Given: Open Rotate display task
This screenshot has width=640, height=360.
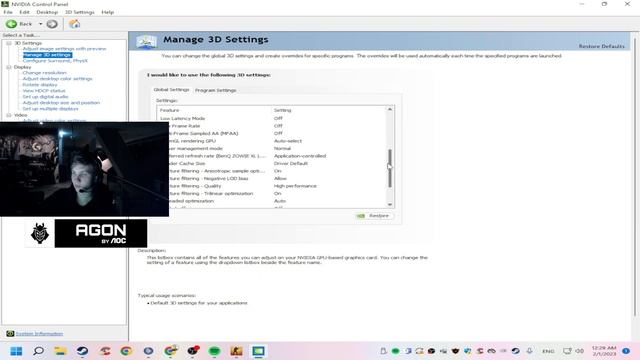Looking at the screenshot, I should (x=40, y=85).
